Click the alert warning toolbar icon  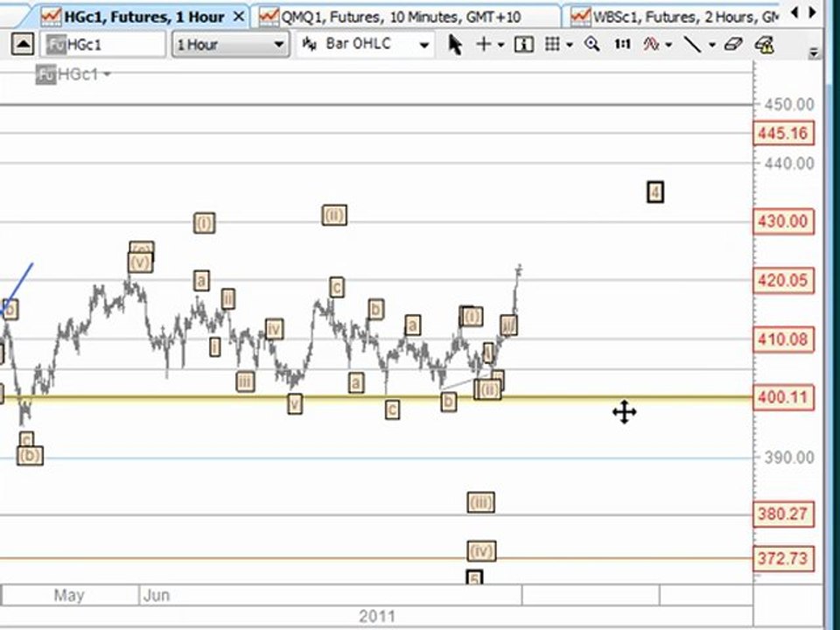click(765, 45)
